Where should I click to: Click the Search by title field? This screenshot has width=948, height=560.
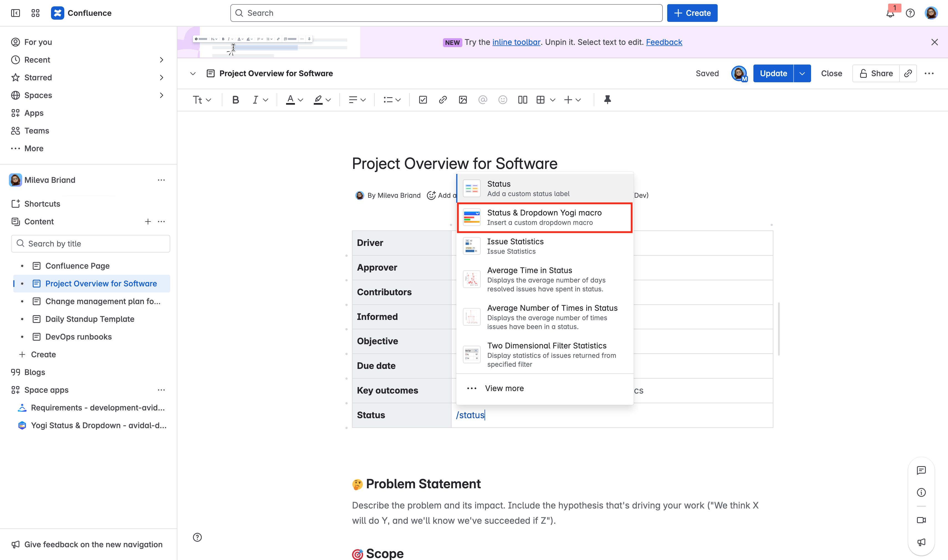(x=91, y=243)
